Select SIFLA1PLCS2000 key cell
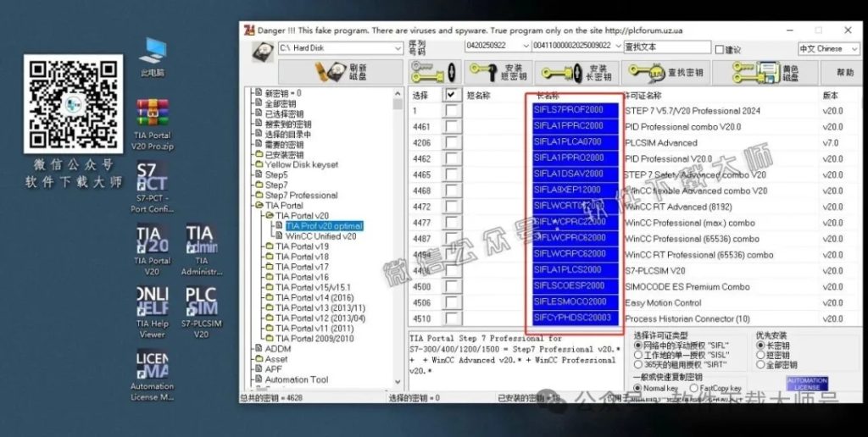 pyautogui.click(x=576, y=270)
